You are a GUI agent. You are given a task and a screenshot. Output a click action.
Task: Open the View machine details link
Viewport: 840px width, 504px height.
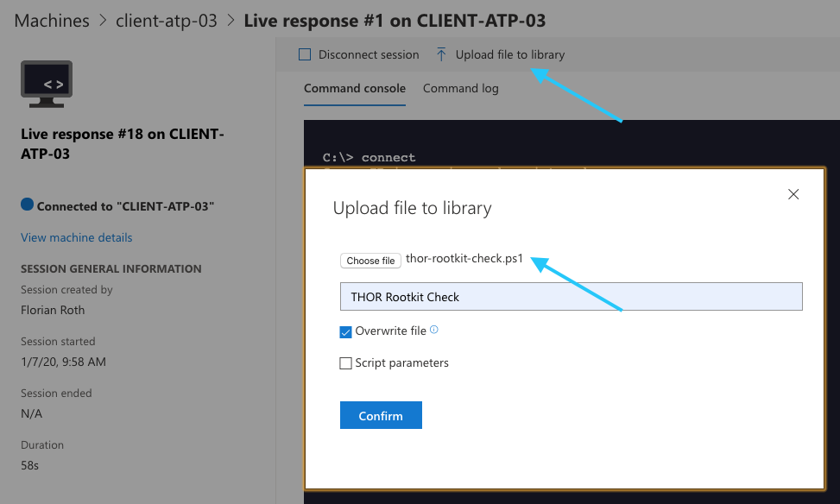coord(77,237)
